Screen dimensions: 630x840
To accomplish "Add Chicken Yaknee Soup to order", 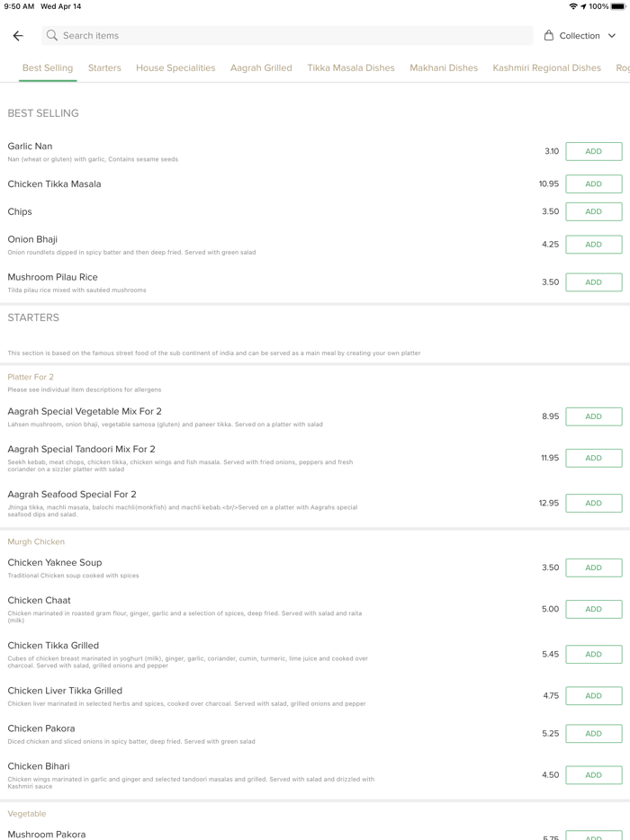I will [x=593, y=568].
